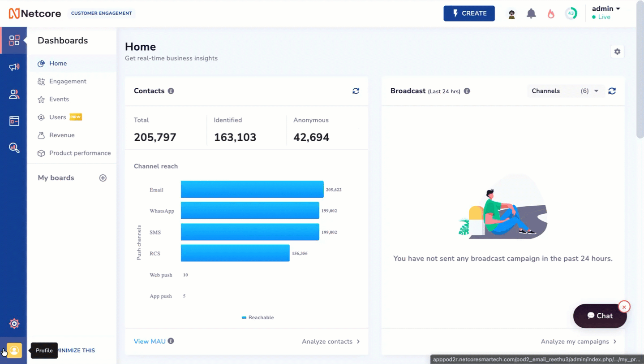Click the CREATE button
This screenshot has height=364, width=644.
[469, 13]
